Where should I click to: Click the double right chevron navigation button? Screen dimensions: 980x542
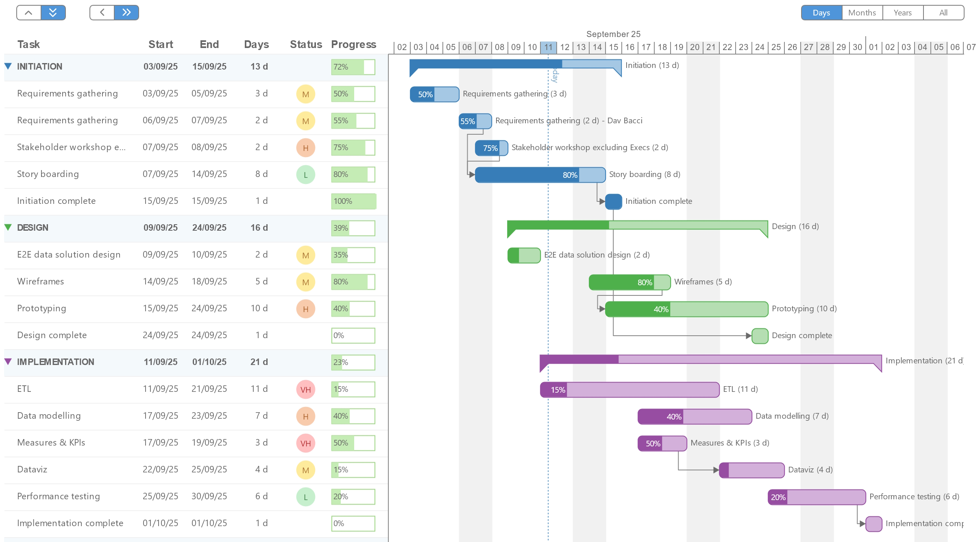(x=126, y=13)
